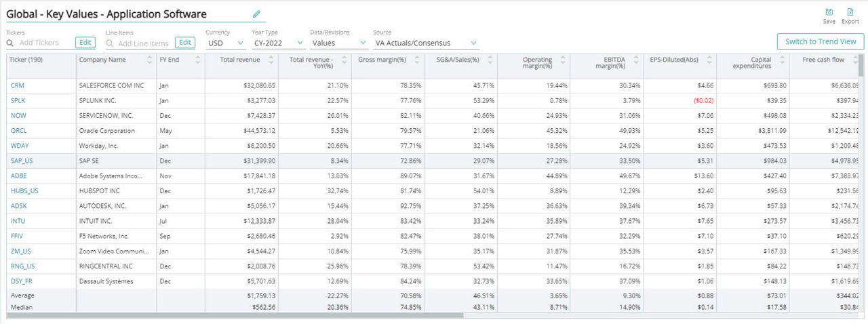Open the Year Type CY-2022 dropdown
The image size is (868, 324).
(x=278, y=43)
